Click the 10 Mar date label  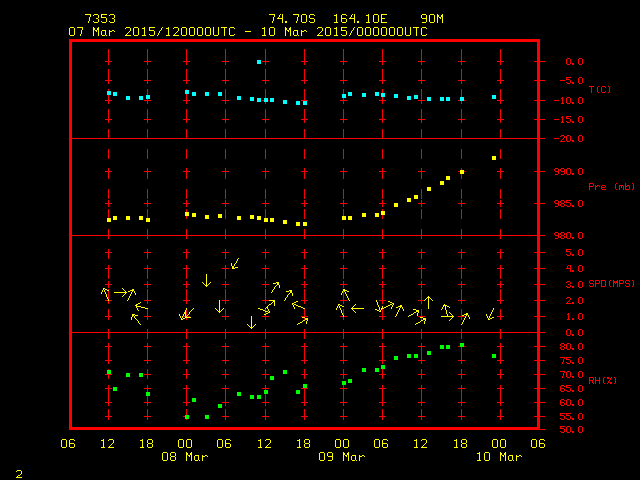[x=498, y=457]
